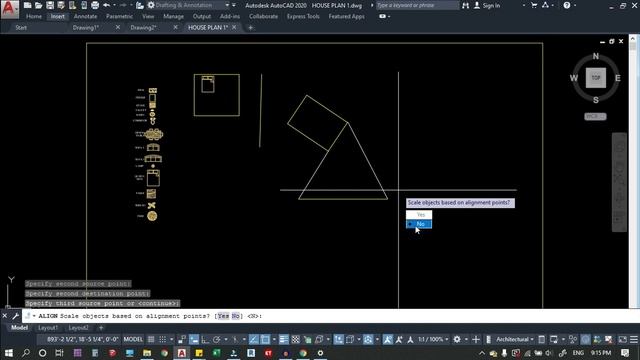Open the Help question mark icon

click(567, 5)
